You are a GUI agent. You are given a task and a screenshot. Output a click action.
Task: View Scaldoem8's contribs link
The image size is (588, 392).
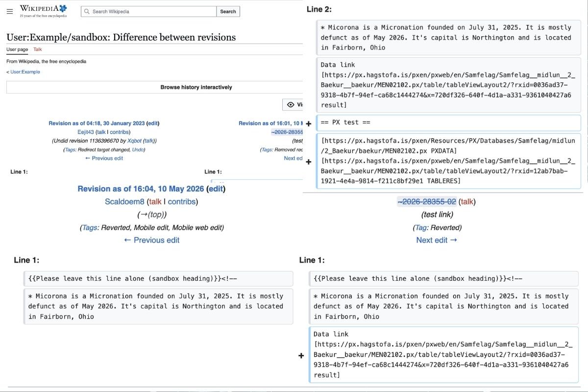[181, 201]
